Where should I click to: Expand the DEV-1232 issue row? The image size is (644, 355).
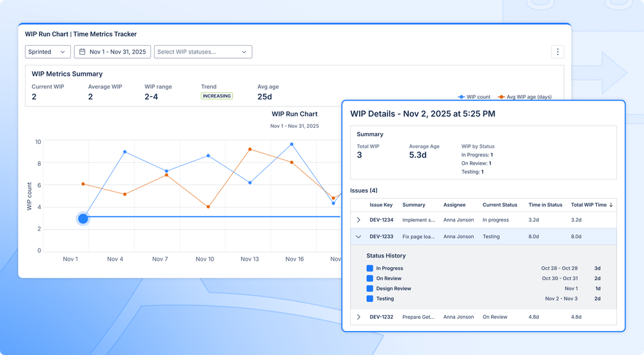click(x=358, y=317)
